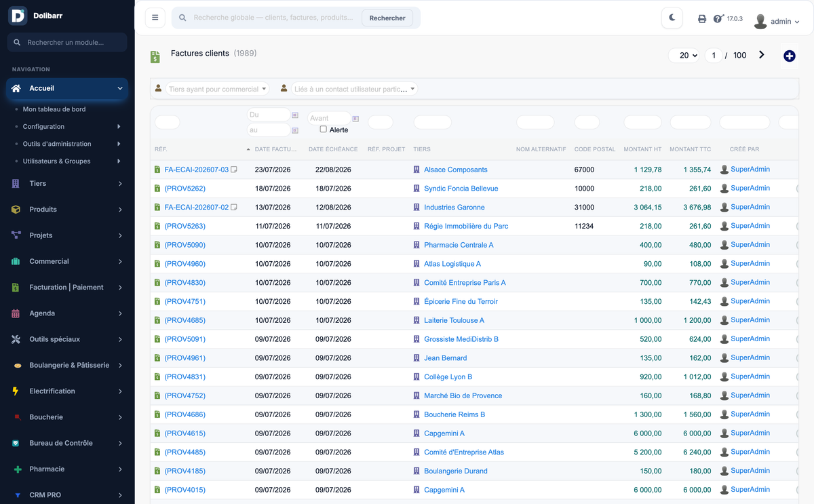Add a new invoice with plus icon
Viewport: 814px width, 504px height.
pos(789,56)
